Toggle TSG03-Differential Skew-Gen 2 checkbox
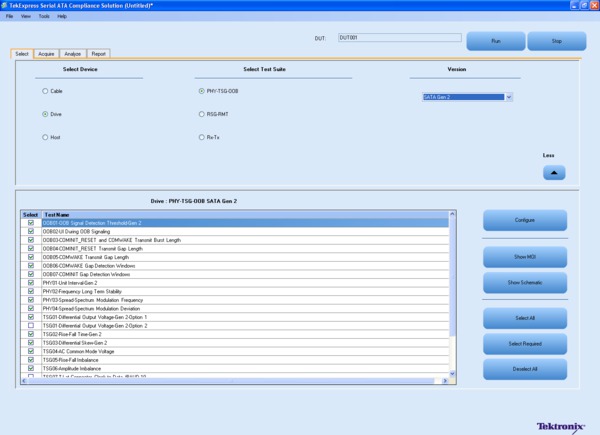This screenshot has width=600, height=435. 31,342
